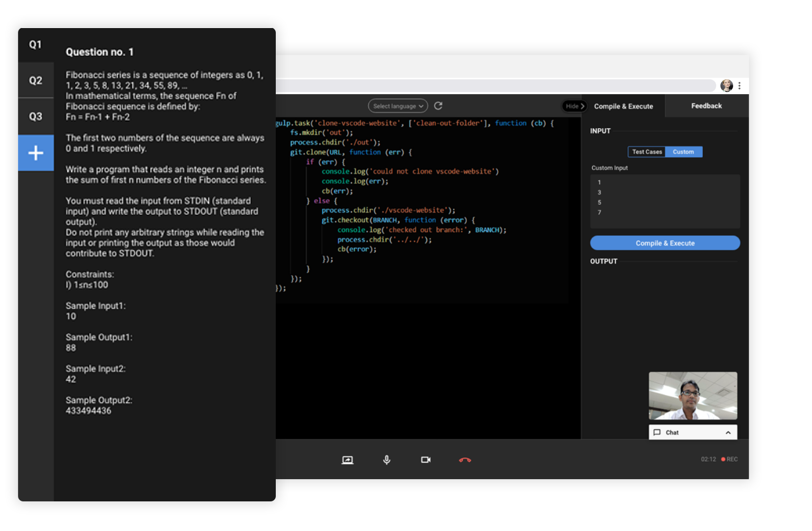Click the user profile avatar

pyautogui.click(x=727, y=86)
